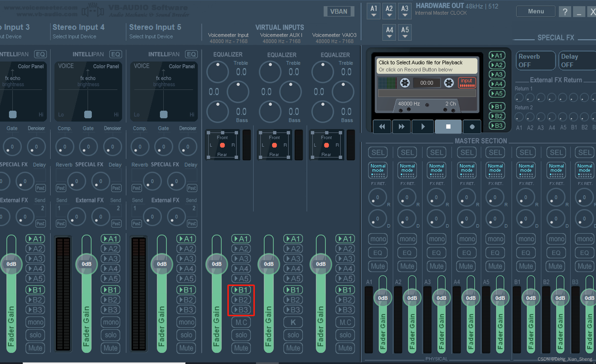
Task: Click Fader Gain 0dB on Voicemeeter Input
Action: click(216, 264)
